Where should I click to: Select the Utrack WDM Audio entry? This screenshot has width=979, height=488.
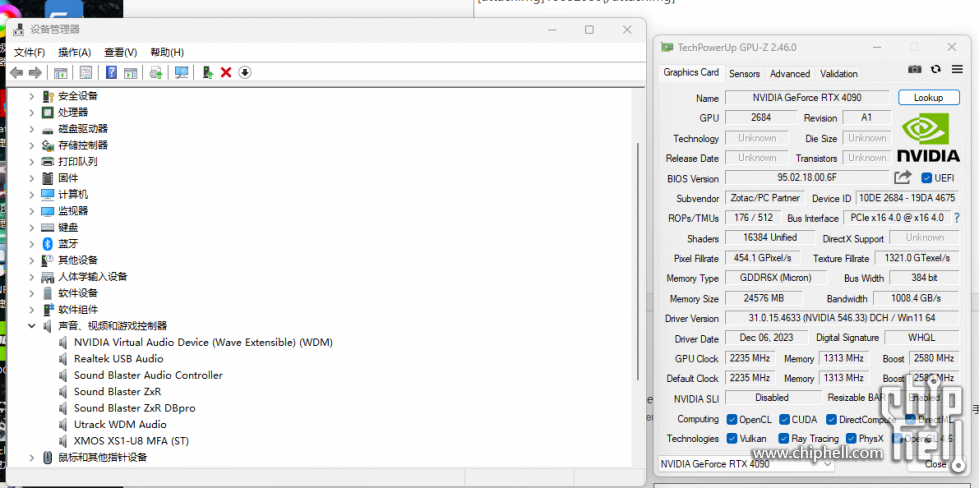coord(120,424)
